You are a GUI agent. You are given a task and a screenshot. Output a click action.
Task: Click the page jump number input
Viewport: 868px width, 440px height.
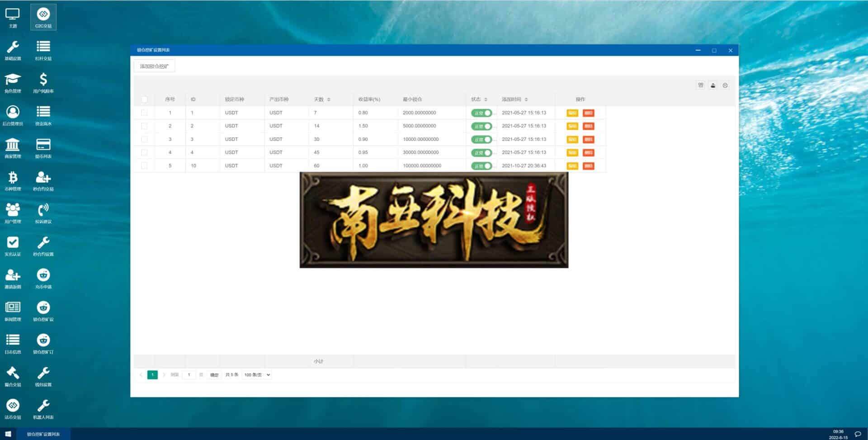[x=189, y=375]
